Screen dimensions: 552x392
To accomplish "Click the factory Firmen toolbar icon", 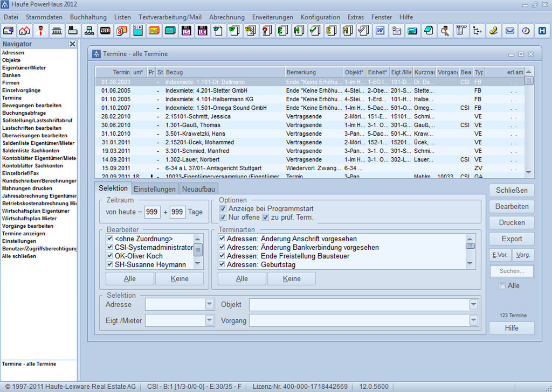I will (x=73, y=31).
